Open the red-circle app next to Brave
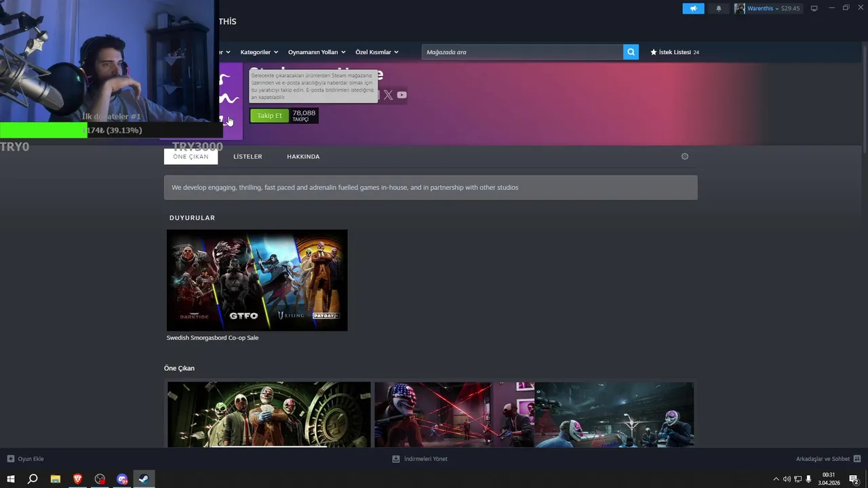 100,479
